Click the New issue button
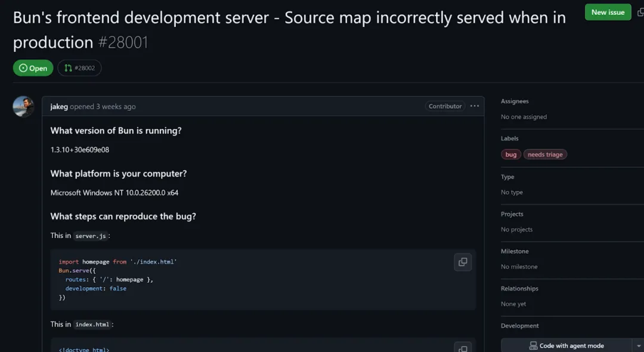 608,13
